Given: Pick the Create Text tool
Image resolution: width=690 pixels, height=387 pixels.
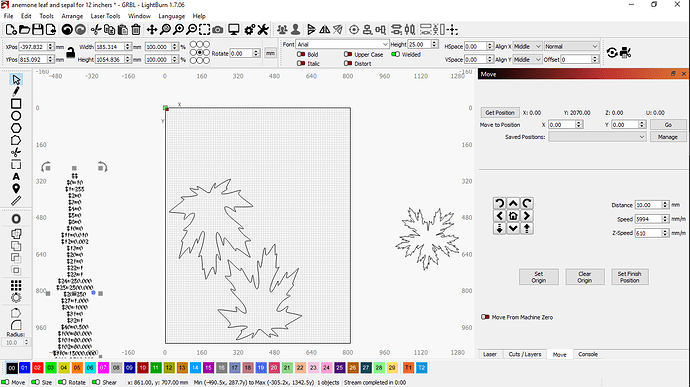Looking at the screenshot, I should point(16,177).
